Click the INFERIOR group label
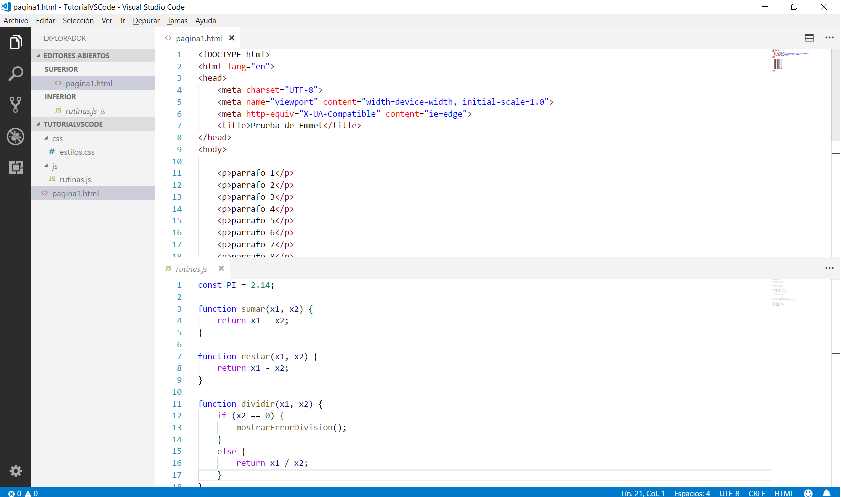This screenshot has height=497, width=841. pos(60,97)
